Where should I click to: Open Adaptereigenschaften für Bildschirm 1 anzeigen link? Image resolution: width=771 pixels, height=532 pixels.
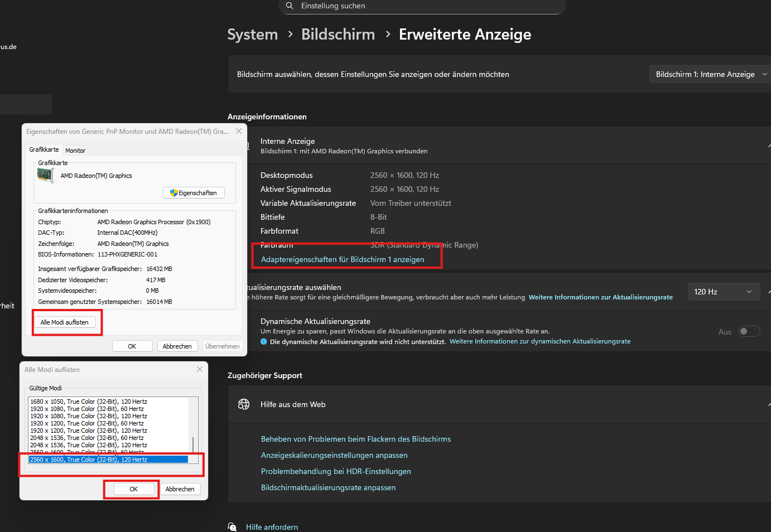(x=343, y=259)
